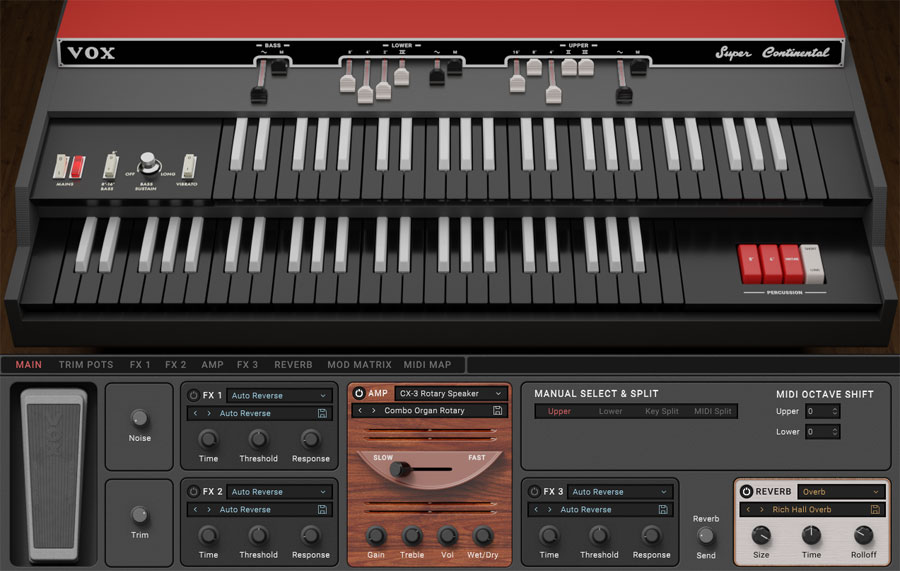
Task: Switch to the TRIM POTS tab
Action: click(x=86, y=364)
